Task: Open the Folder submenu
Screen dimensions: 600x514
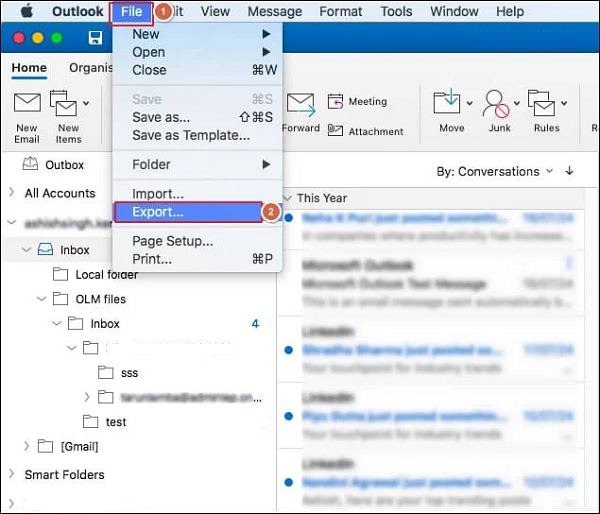Action: click(x=198, y=165)
